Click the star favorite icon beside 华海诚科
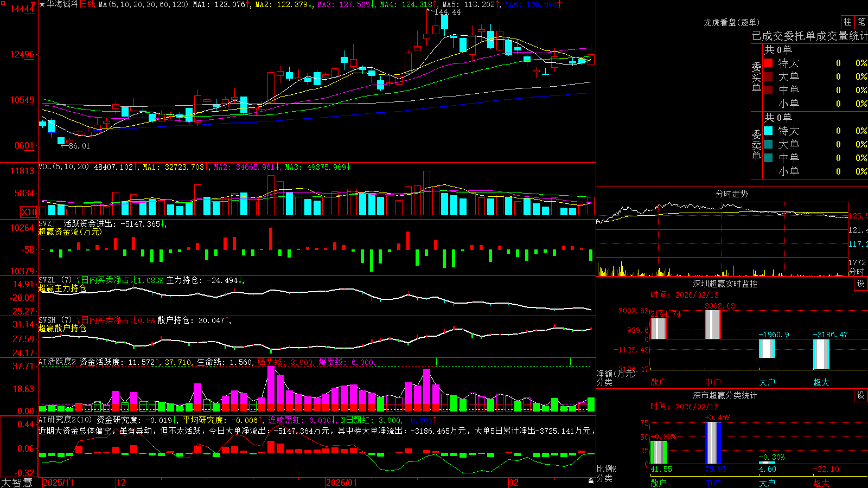 point(42,4)
